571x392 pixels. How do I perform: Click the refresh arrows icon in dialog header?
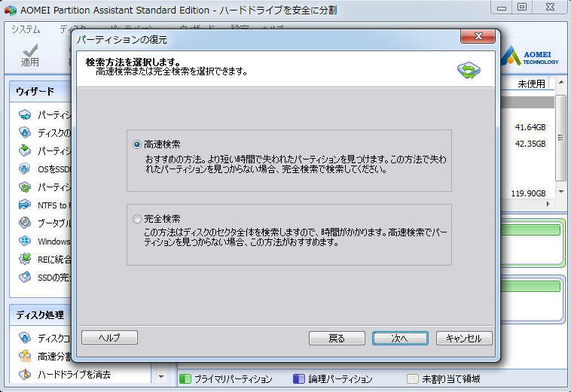pos(469,70)
